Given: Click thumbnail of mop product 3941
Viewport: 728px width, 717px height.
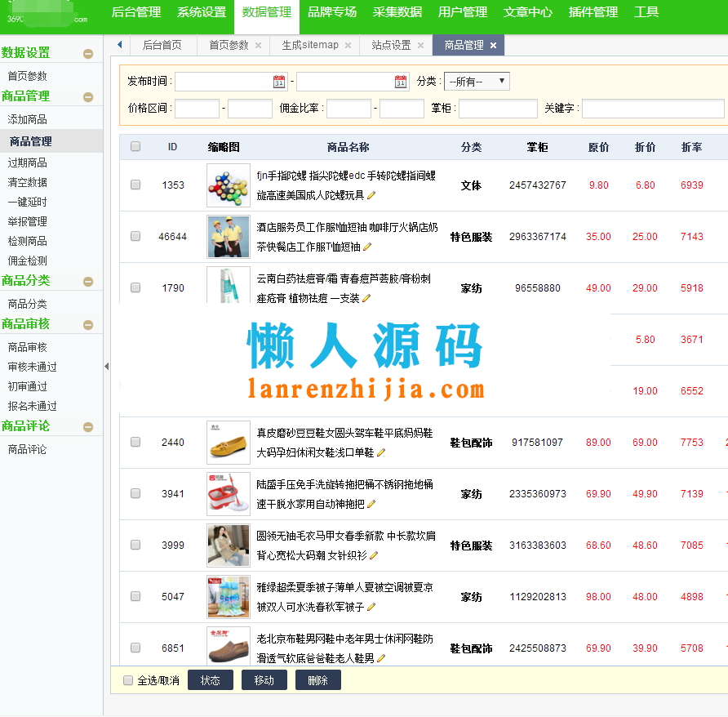Looking at the screenshot, I should 229,494.
